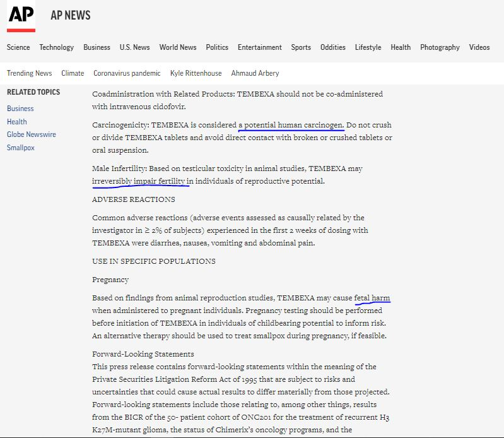This screenshot has width=504, height=438.
Task: Click the RELATED TOPICS heading
Action: click(x=33, y=92)
